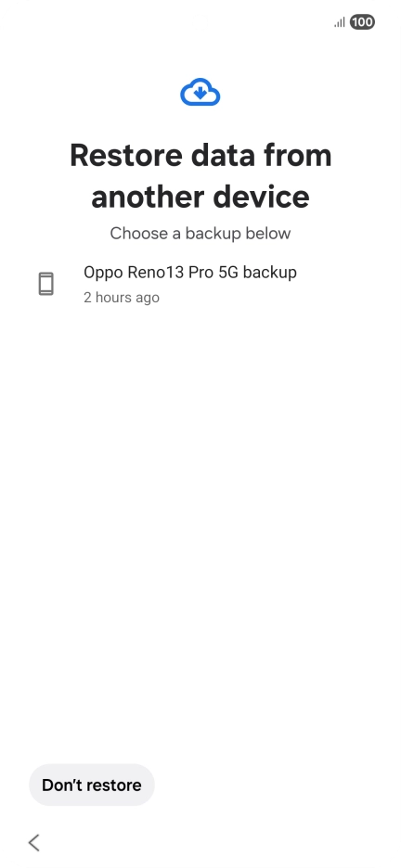This screenshot has width=401, height=868.
Task: Tap the '2 hours ago' timestamp
Action: coord(122,298)
